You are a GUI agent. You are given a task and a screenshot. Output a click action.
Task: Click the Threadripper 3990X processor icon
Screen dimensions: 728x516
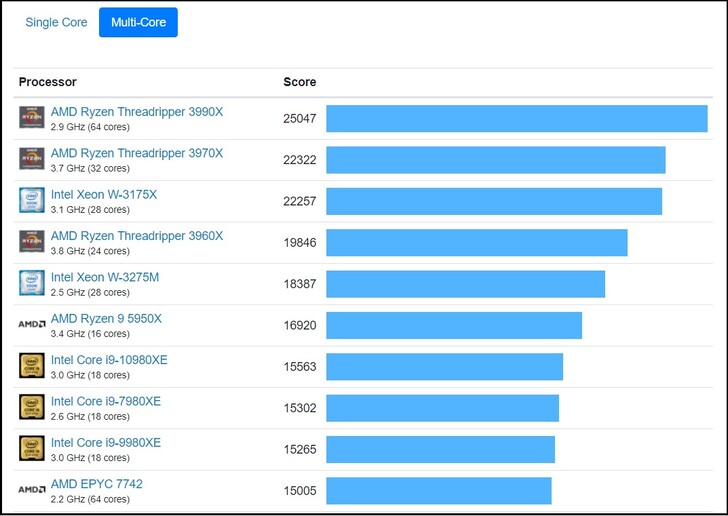32,118
